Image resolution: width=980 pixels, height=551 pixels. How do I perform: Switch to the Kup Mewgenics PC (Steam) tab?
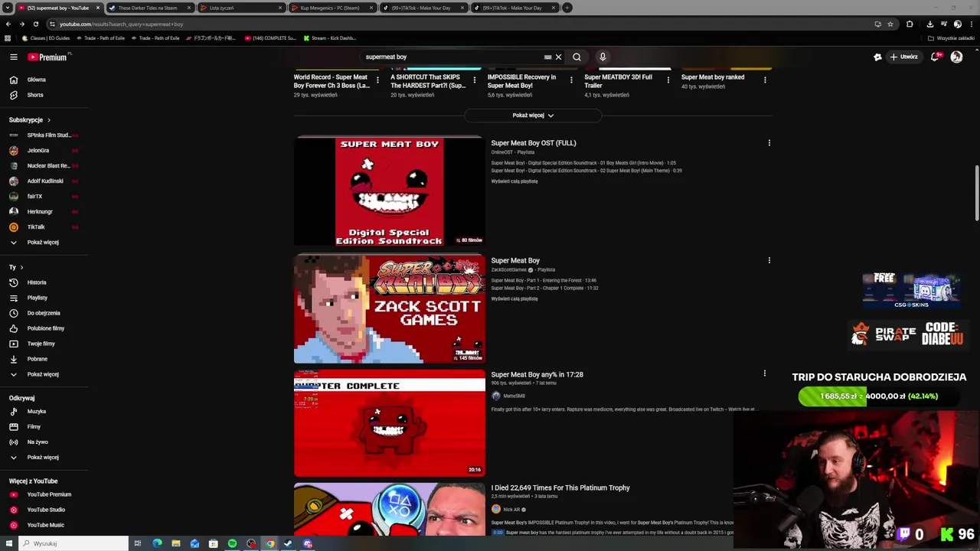[x=331, y=8]
